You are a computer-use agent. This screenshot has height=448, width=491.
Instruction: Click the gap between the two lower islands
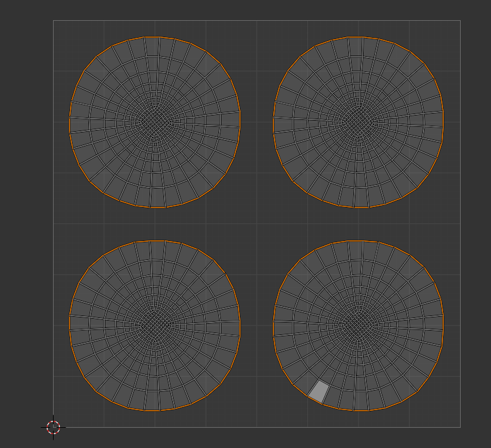(257, 326)
